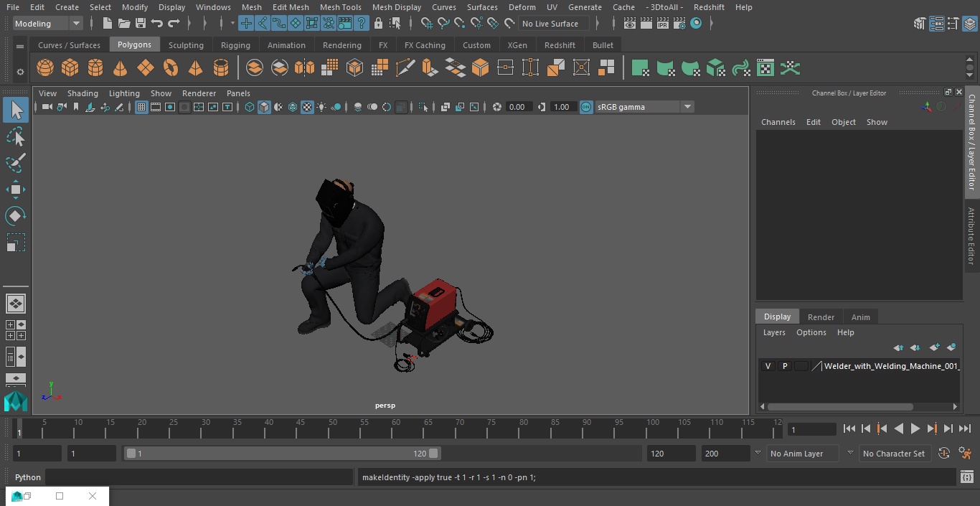This screenshot has height=506, width=980.
Task: Toggle textured display checker icon
Action: pos(307,107)
